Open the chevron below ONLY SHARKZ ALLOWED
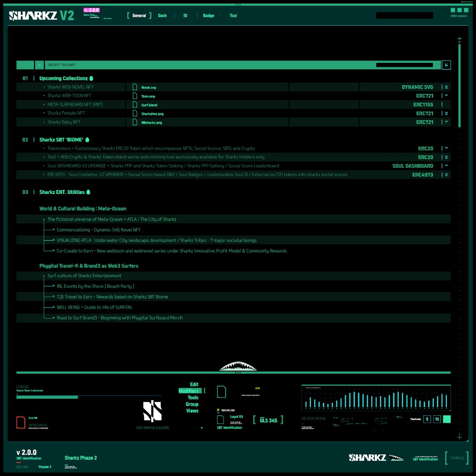The image size is (476, 476). pyautogui.click(x=202, y=428)
